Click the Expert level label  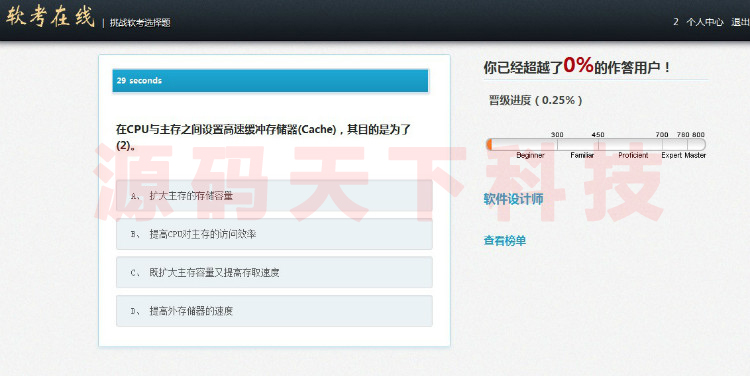[x=672, y=155]
